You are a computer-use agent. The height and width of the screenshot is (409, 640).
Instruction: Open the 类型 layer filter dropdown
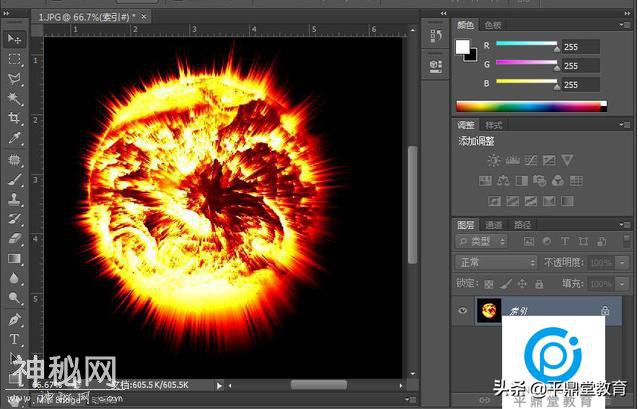[x=481, y=242]
